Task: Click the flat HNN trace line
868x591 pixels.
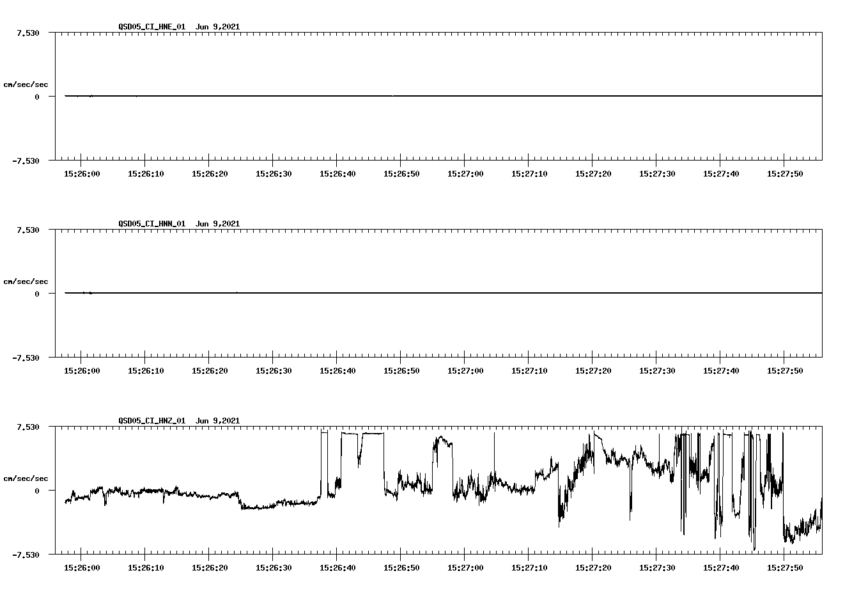Action: [444, 293]
